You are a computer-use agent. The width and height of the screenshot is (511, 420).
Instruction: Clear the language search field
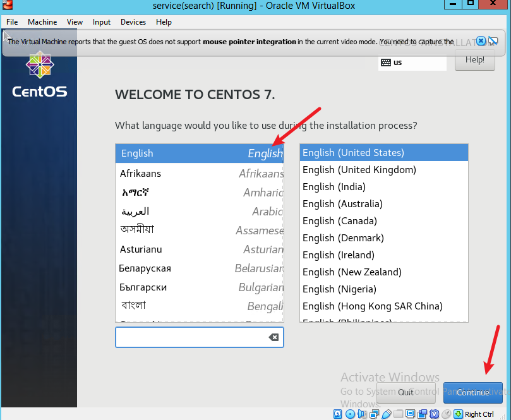click(x=274, y=337)
